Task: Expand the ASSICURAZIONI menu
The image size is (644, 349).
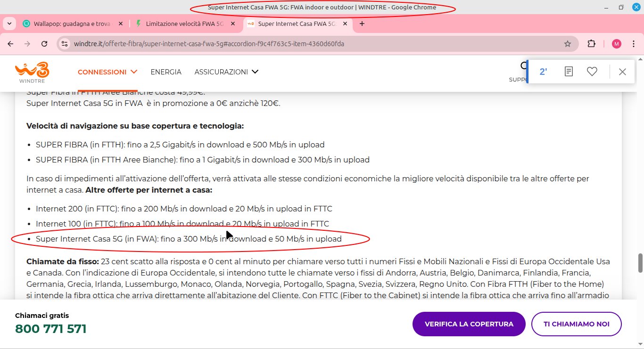Action: tap(227, 72)
